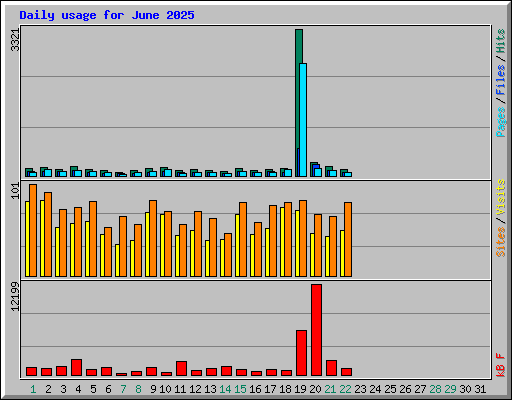Select the orange sites bar for day 7

coord(123,246)
